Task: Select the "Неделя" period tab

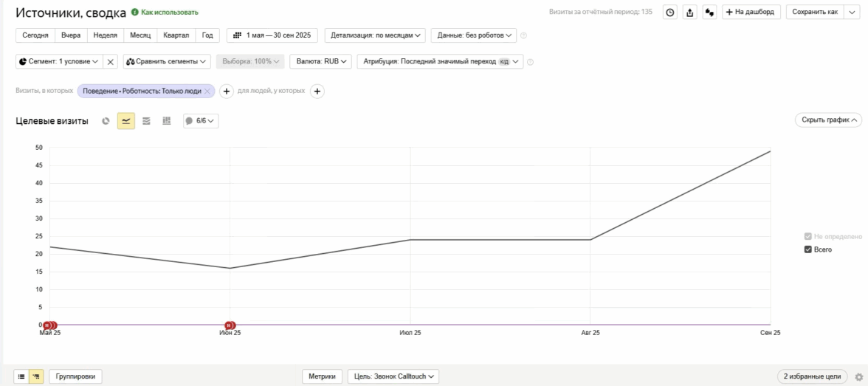Action: tap(105, 35)
